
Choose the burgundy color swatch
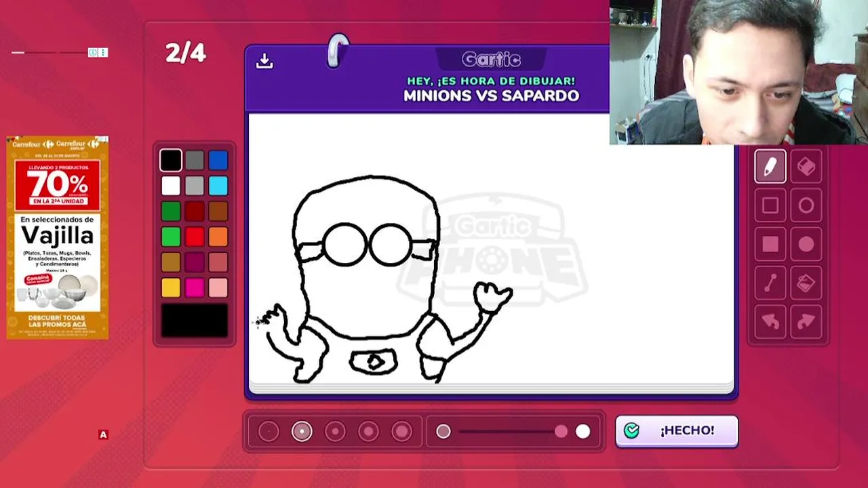pyautogui.click(x=195, y=262)
